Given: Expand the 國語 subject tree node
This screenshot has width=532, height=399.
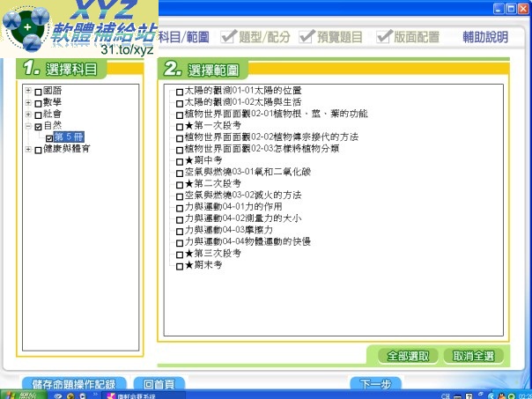Looking at the screenshot, I should pos(28,91).
